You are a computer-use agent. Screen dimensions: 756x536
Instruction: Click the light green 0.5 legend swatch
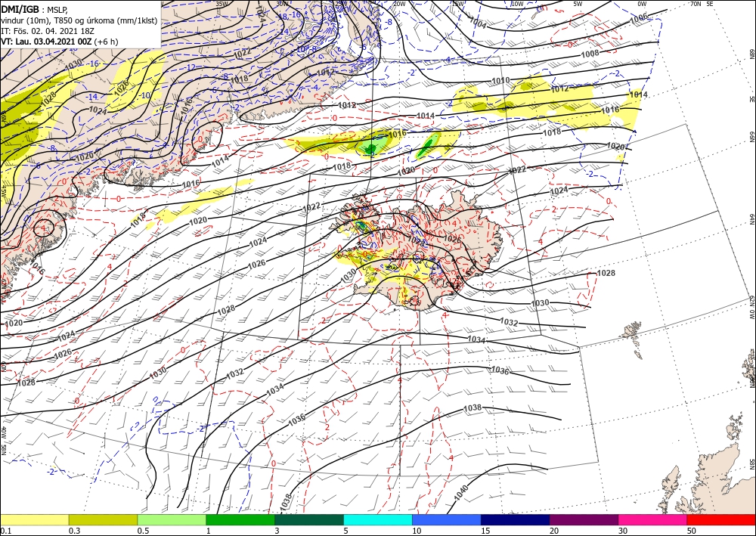(x=172, y=519)
